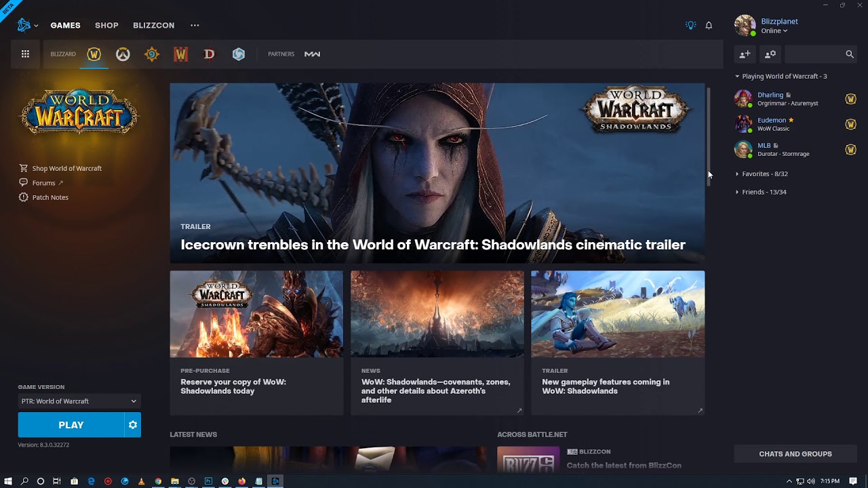Open the notifications bell

click(709, 25)
